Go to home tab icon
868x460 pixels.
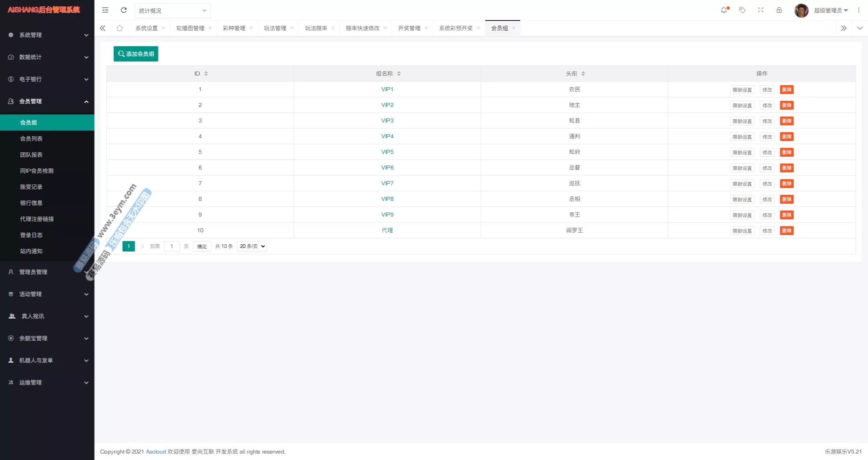point(120,28)
